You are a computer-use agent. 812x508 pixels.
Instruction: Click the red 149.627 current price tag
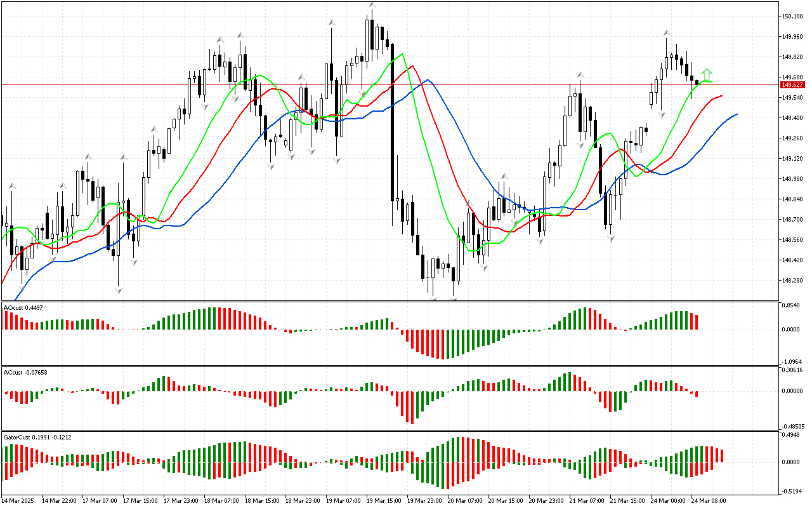(793, 85)
